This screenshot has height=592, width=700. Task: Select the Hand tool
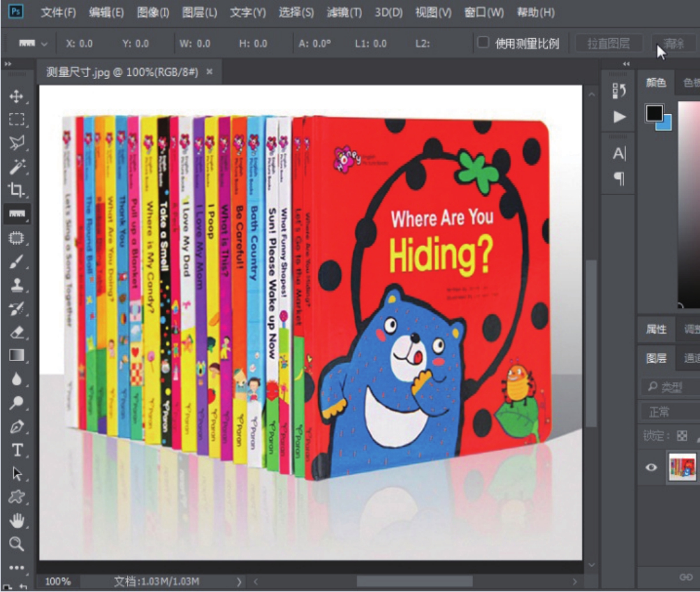pyautogui.click(x=17, y=521)
